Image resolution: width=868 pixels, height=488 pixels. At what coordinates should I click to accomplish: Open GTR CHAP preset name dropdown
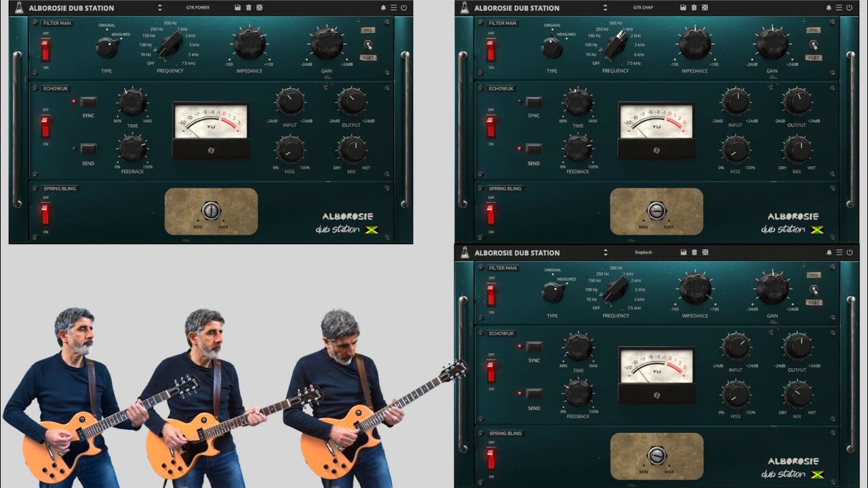(x=643, y=7)
